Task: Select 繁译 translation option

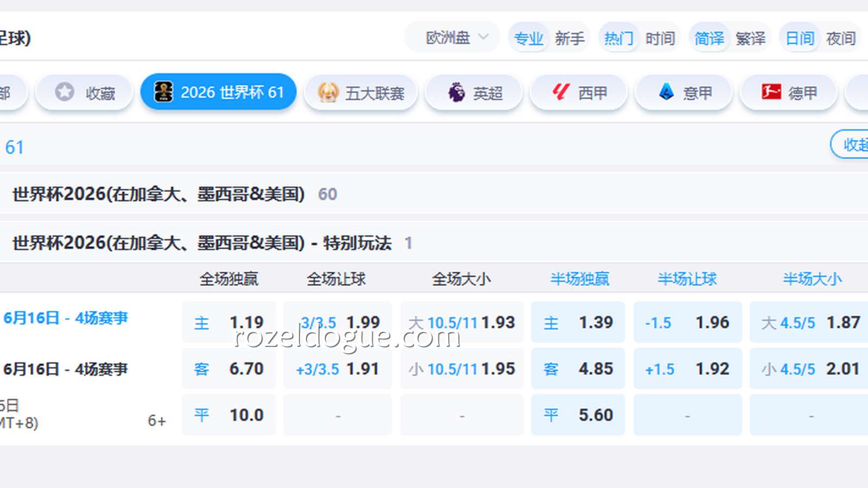Action: (750, 38)
